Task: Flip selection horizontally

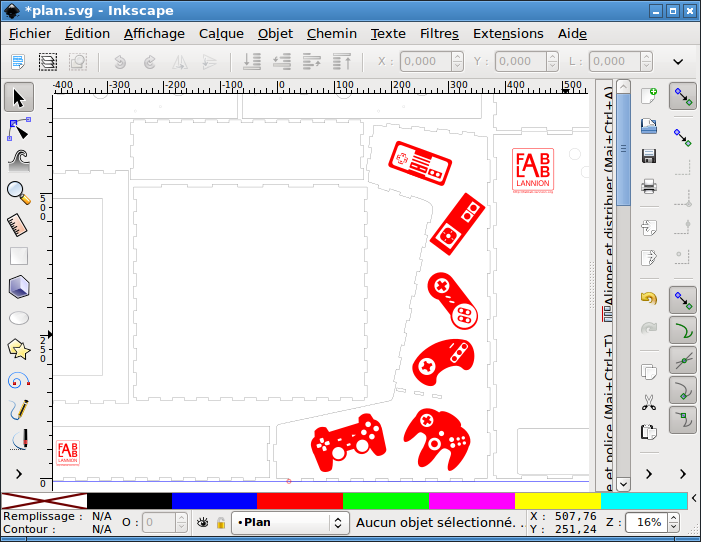Action: tap(179, 62)
